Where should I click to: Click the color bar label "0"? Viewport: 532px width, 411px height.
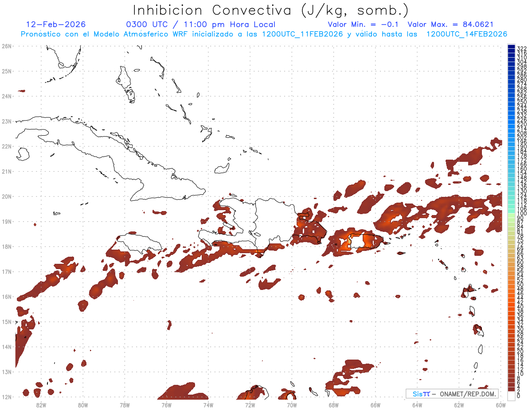[x=519, y=395]
